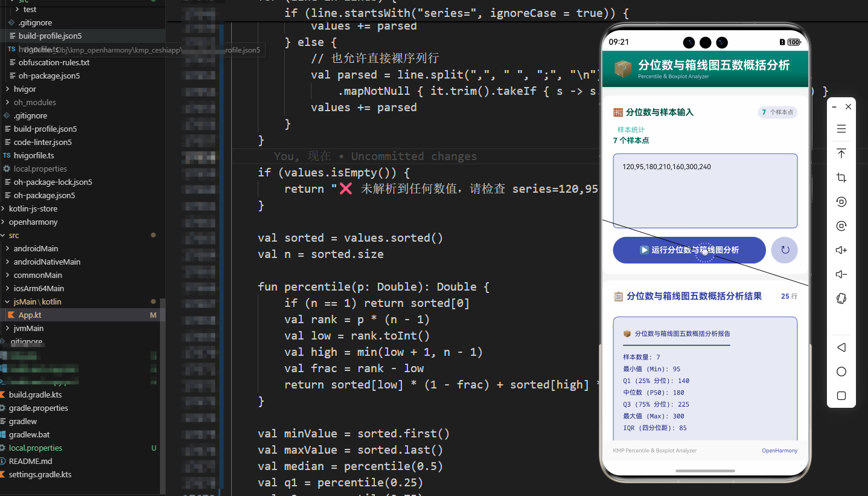Click the 'val median = percentile(0.5)' code line

point(351,466)
